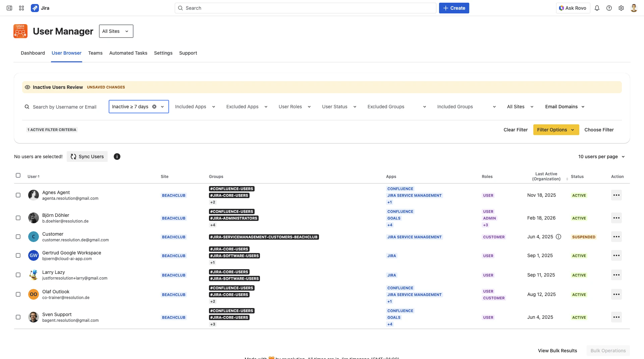Screen dimensions: 644x359
Task: Toggle the left sidebar panel icon
Action: [x=9, y=8]
